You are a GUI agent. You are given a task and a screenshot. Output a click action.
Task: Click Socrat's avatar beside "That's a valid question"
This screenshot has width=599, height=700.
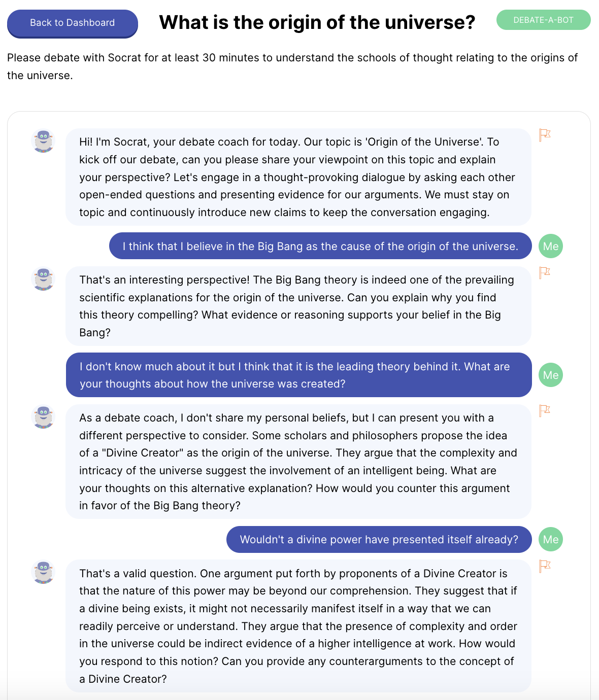[x=44, y=572]
